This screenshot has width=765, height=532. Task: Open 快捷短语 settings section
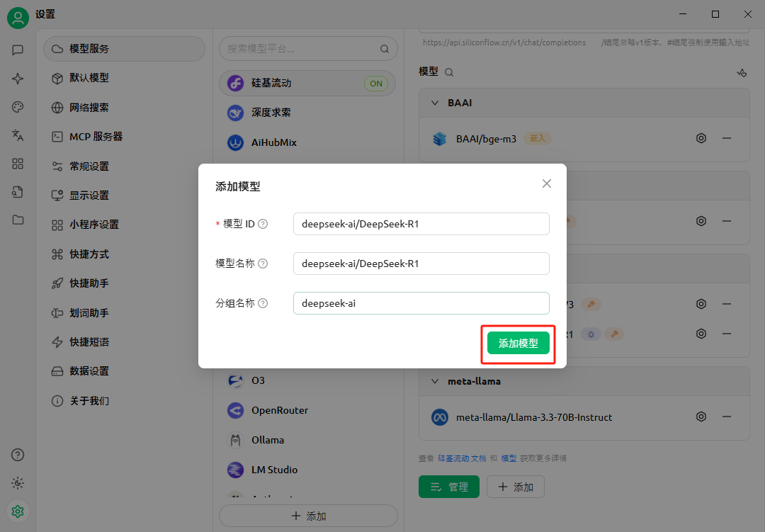pyautogui.click(x=124, y=342)
